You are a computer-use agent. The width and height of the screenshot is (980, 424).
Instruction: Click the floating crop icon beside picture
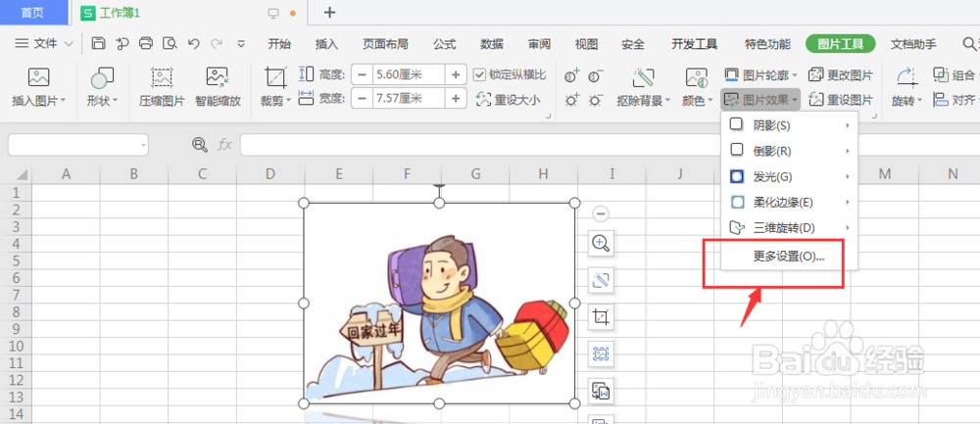[x=602, y=317]
